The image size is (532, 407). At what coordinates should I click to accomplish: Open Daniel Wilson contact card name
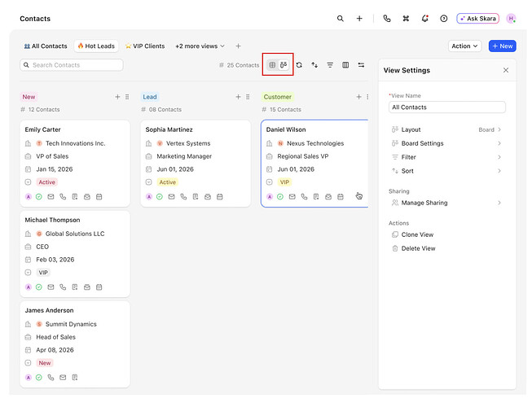click(x=286, y=129)
